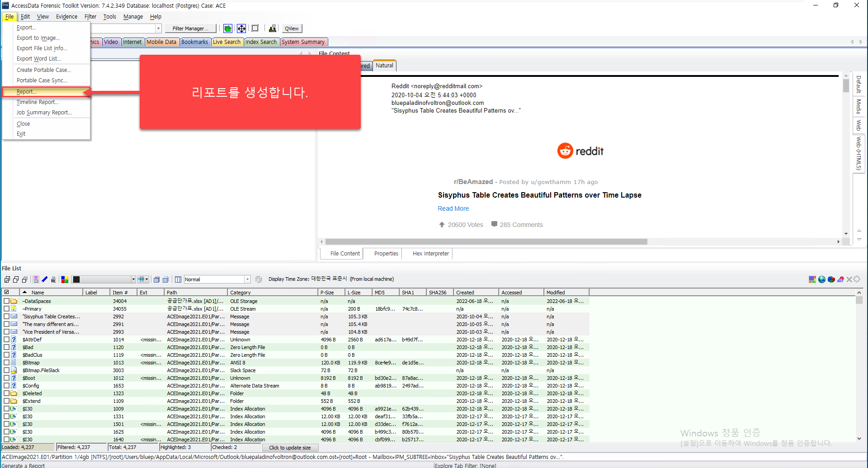Image resolution: width=868 pixels, height=468 pixels.
Task: Check the $Config row checkbox
Action: [6, 386]
